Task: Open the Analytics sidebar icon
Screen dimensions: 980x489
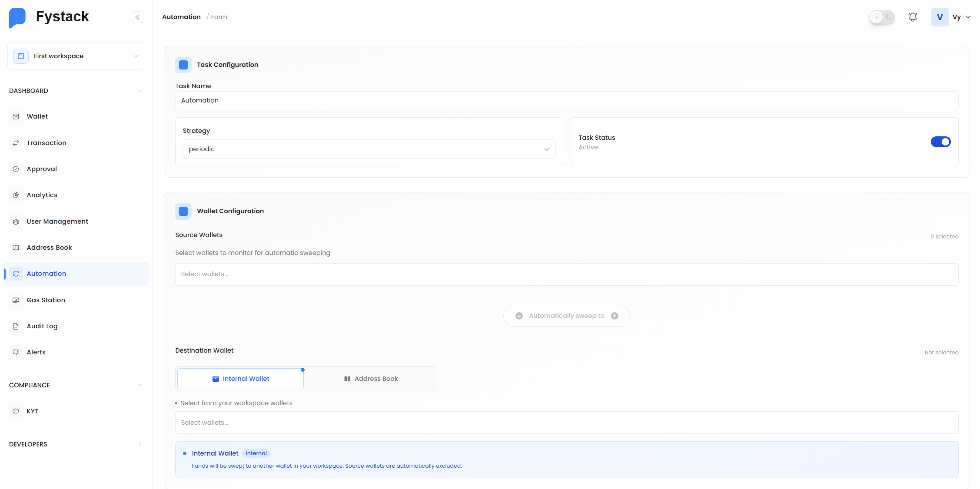Action: click(x=16, y=195)
